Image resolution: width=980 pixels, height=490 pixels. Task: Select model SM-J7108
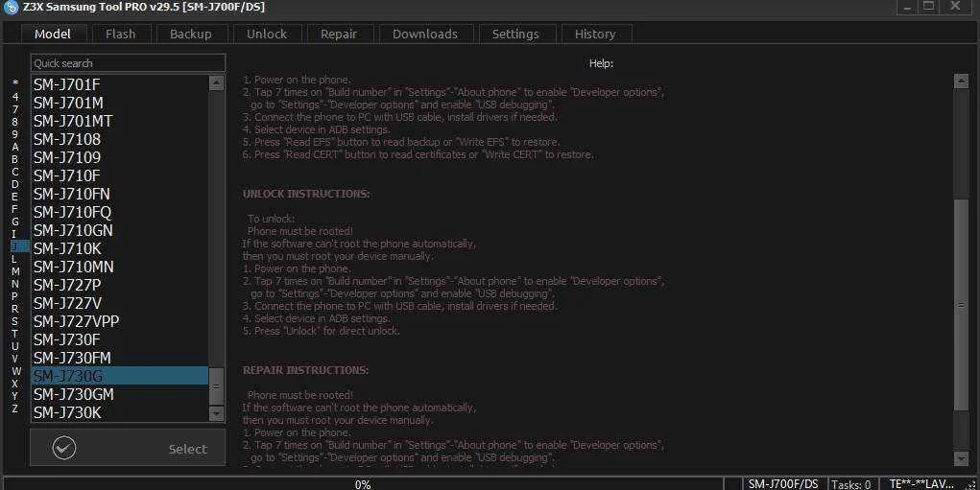pyautogui.click(x=119, y=139)
